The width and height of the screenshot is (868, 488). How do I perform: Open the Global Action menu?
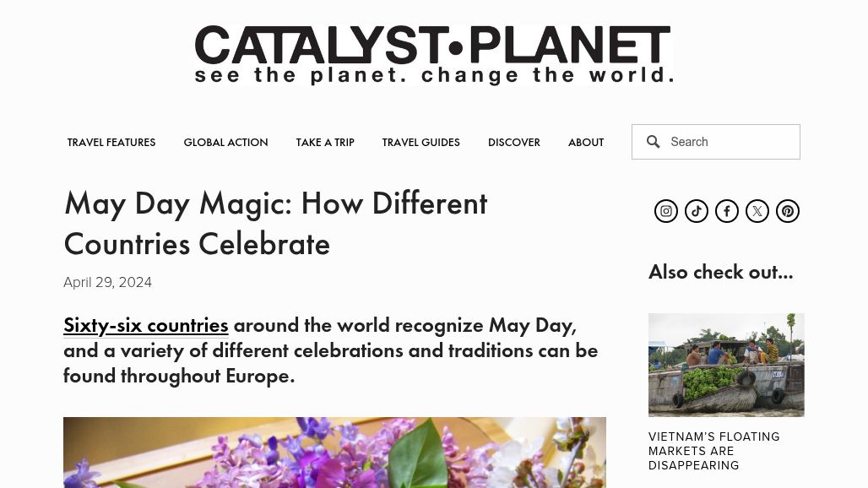pos(225,143)
